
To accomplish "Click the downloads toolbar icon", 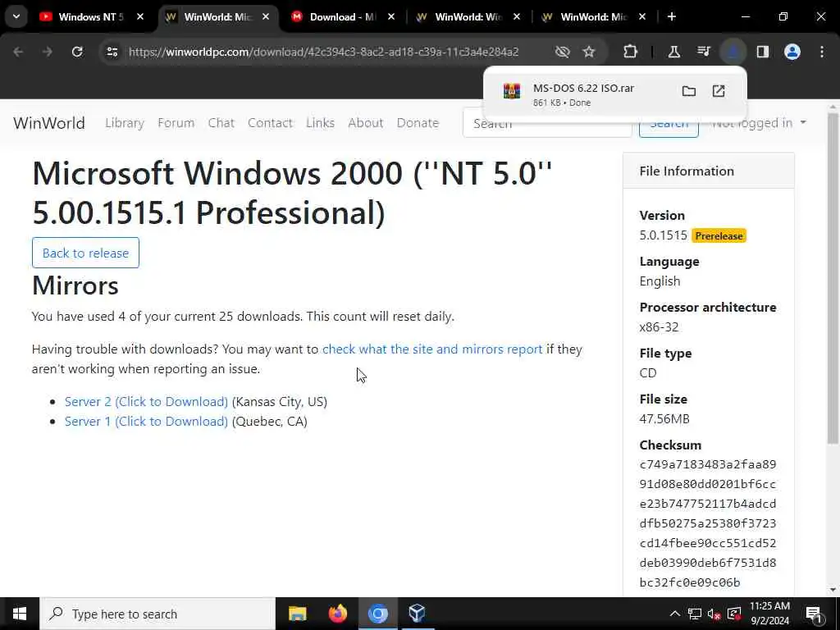I will [x=733, y=52].
